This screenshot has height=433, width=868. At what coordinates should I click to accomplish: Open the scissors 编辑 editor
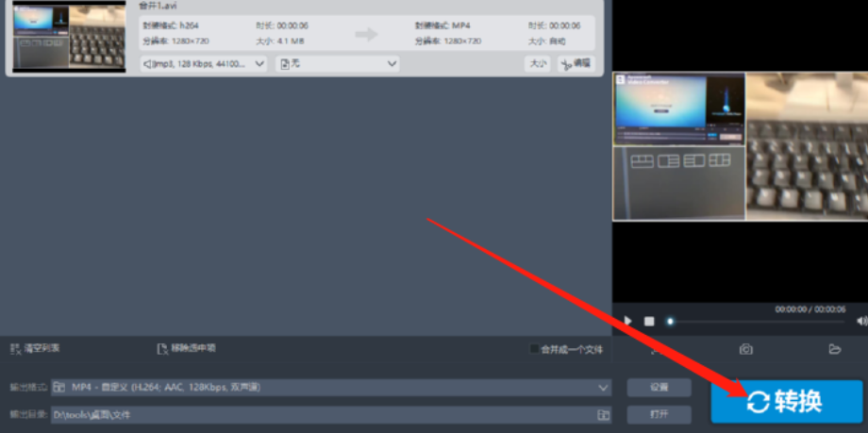point(576,64)
